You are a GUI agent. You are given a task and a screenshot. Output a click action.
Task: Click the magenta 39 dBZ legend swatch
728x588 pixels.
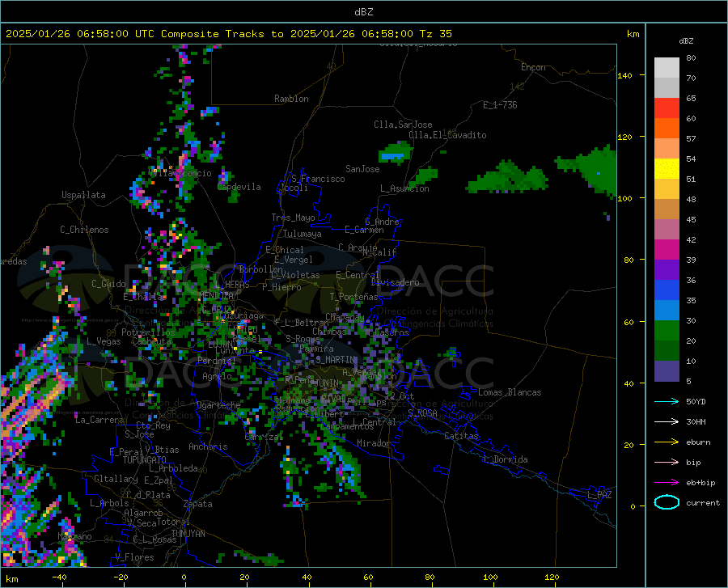click(x=667, y=250)
